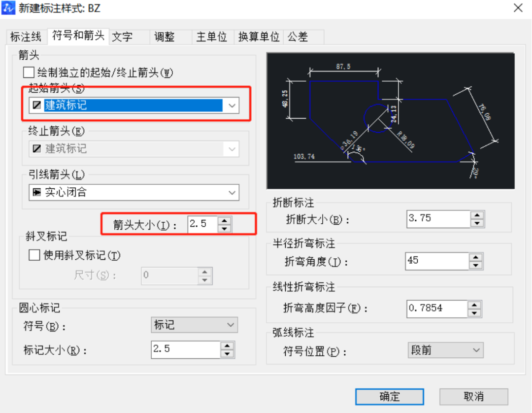Switch to the 文字 tab
The height and width of the screenshot is (413, 532).
pyautogui.click(x=123, y=36)
